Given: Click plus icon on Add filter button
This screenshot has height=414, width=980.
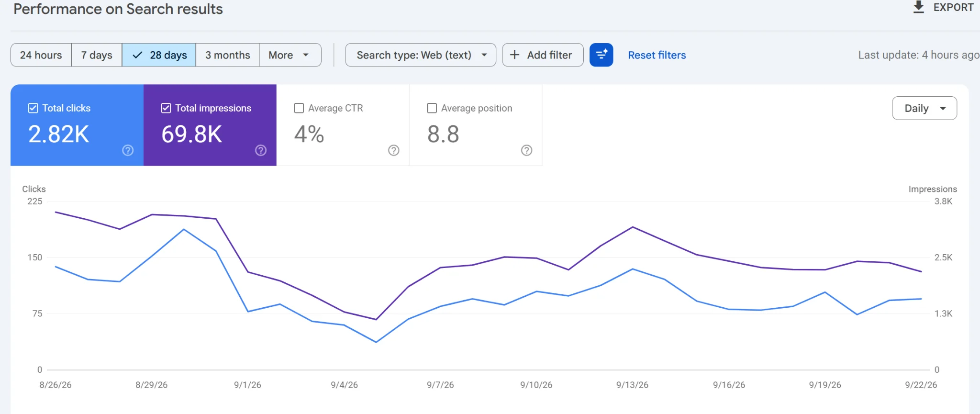Looking at the screenshot, I should [515, 55].
